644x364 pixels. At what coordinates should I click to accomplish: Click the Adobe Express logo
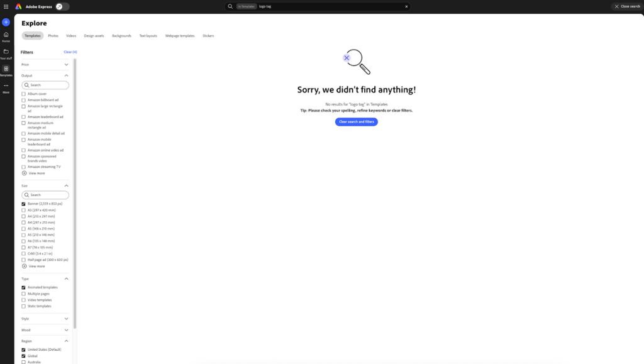[x=19, y=6]
